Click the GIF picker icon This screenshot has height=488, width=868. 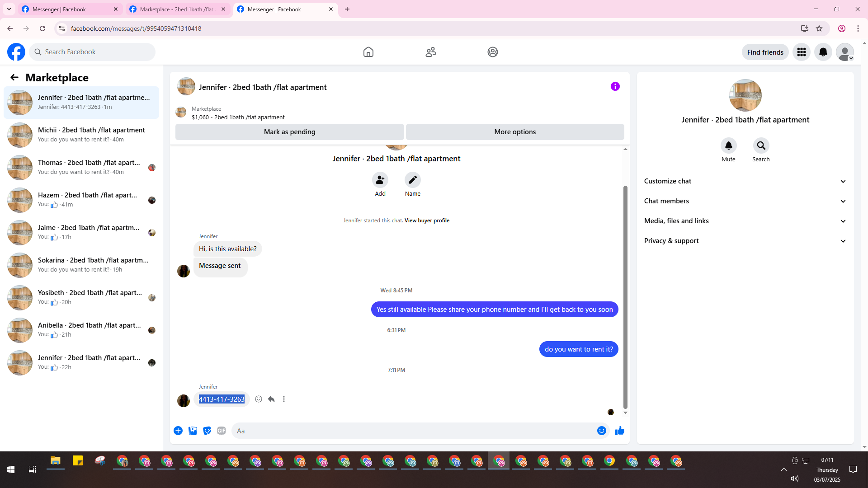click(x=221, y=431)
